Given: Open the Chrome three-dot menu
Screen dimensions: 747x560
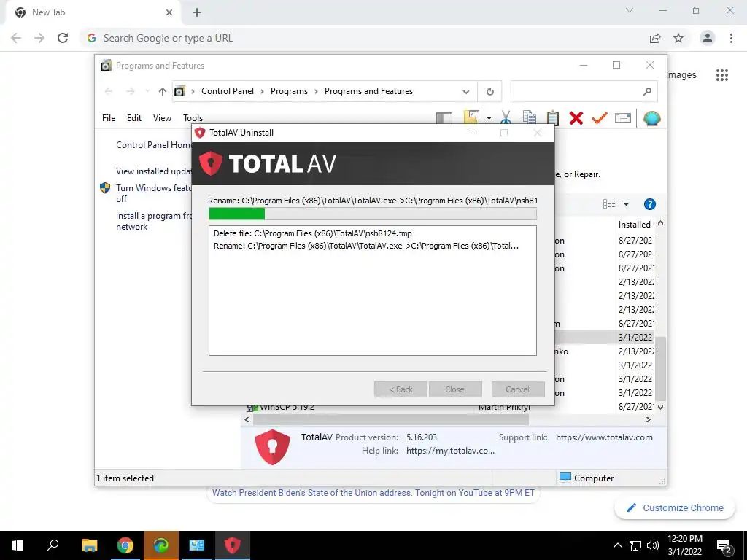Looking at the screenshot, I should point(731,38).
